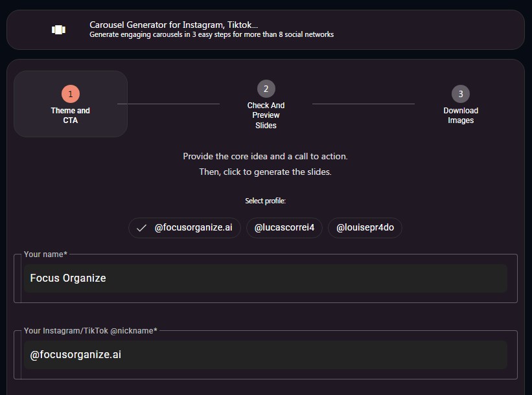The width and height of the screenshot is (532, 395).
Task: Click the Theme and CTA step label
Action: (70, 115)
